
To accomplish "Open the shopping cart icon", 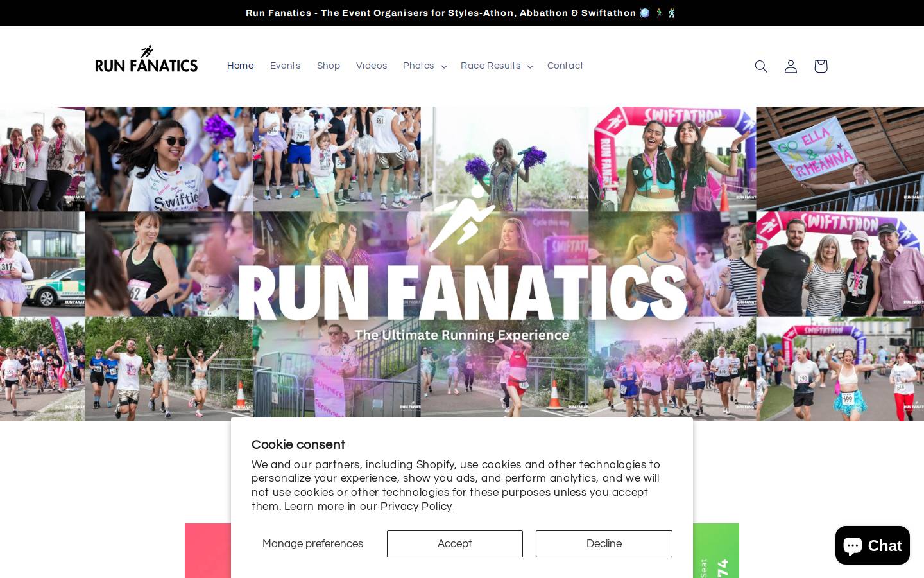I will click(821, 66).
